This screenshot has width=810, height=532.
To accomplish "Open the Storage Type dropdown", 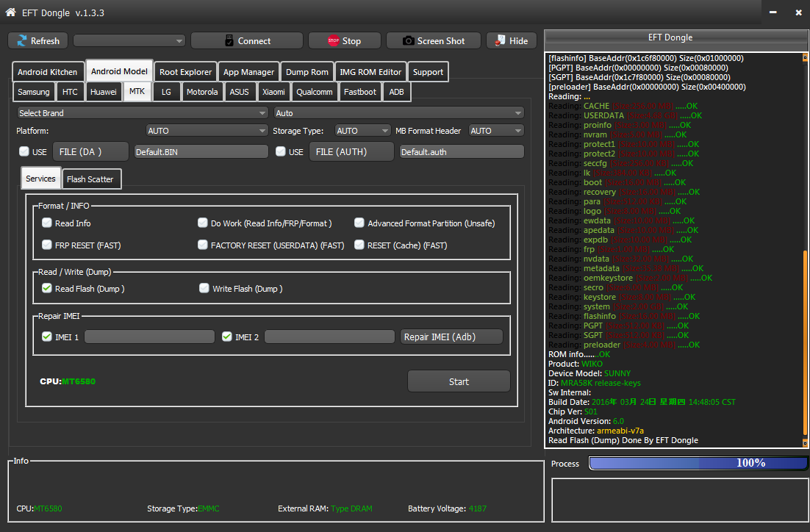I will point(362,131).
